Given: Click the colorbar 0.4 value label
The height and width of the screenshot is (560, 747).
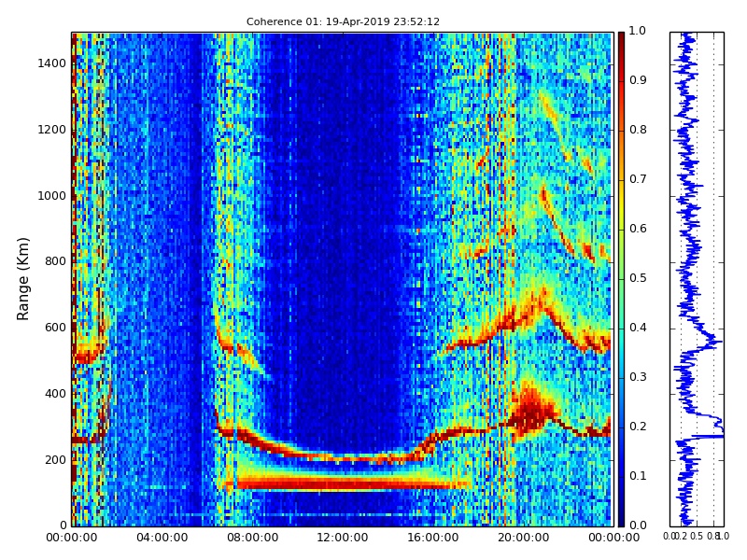Looking at the screenshot, I should pyautogui.click(x=638, y=328).
